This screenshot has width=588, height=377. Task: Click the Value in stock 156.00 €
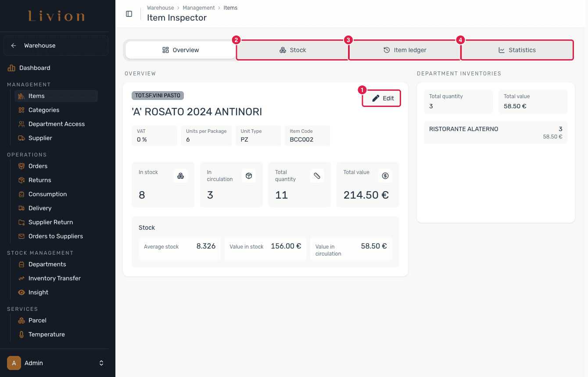click(286, 246)
